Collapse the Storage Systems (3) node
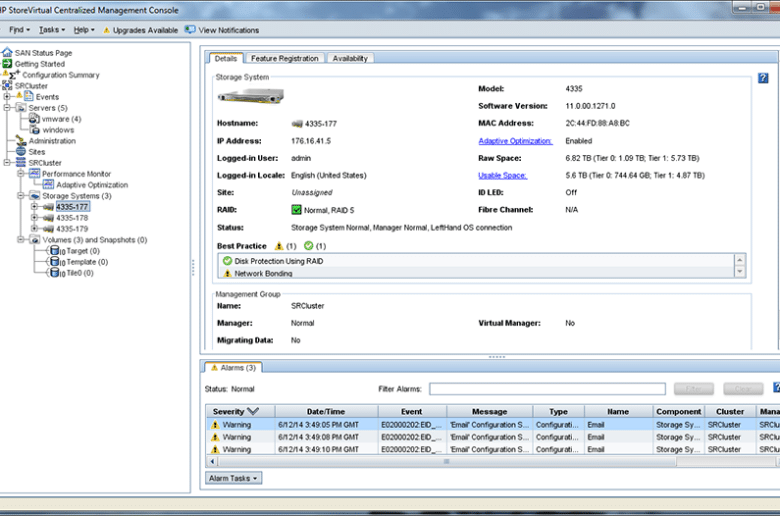Screen dimensions: 780x516 pyautogui.click(x=21, y=196)
